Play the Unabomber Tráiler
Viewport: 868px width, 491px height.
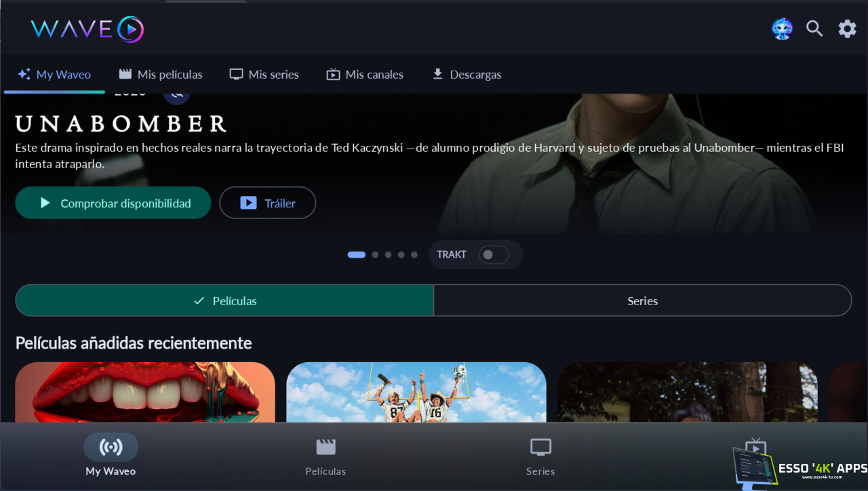click(268, 203)
